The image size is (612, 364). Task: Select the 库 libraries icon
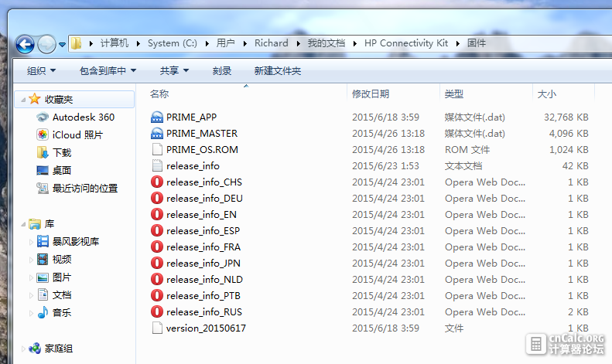(35, 223)
